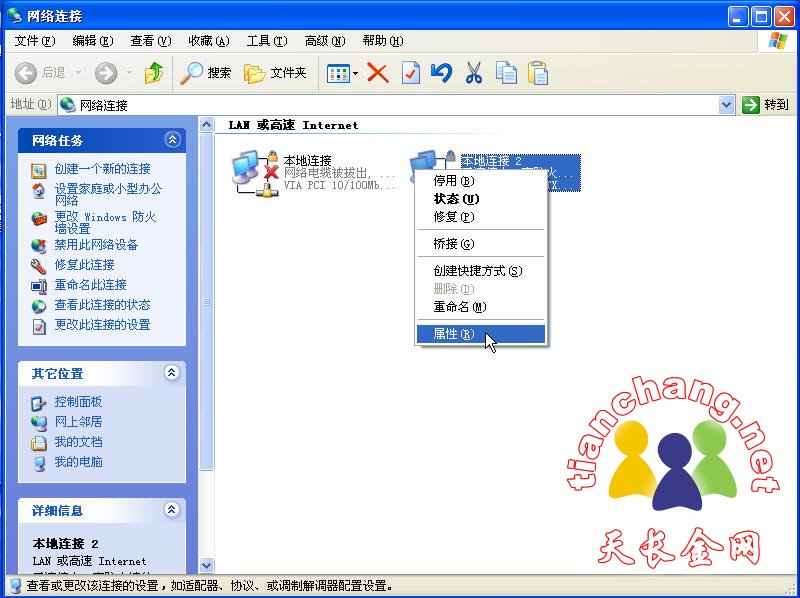
Task: Go up one folder level icon
Action: point(154,73)
